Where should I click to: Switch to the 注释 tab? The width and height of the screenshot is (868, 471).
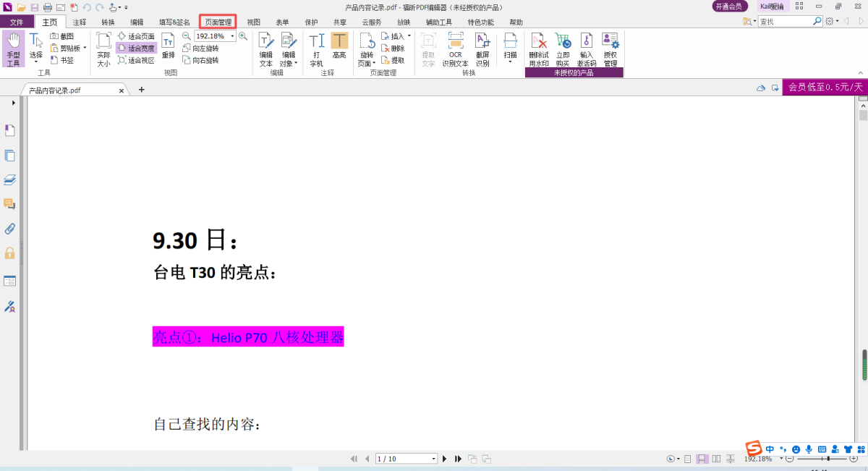pos(80,22)
